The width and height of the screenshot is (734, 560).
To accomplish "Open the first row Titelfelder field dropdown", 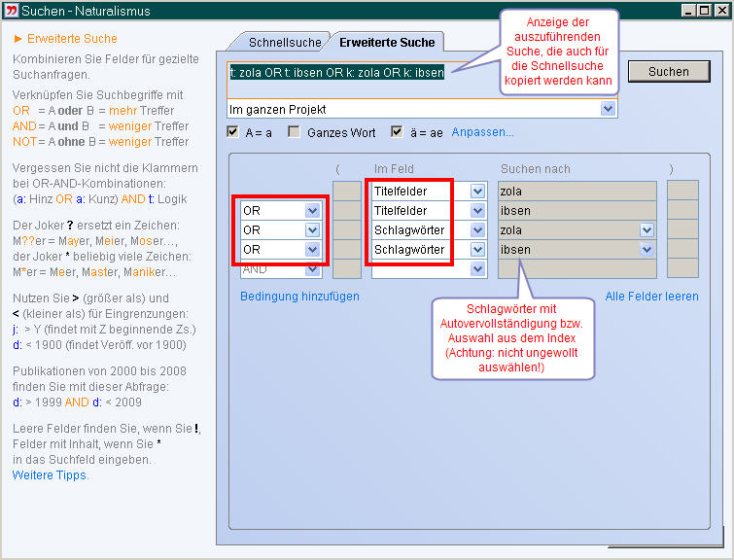I will tap(477, 192).
